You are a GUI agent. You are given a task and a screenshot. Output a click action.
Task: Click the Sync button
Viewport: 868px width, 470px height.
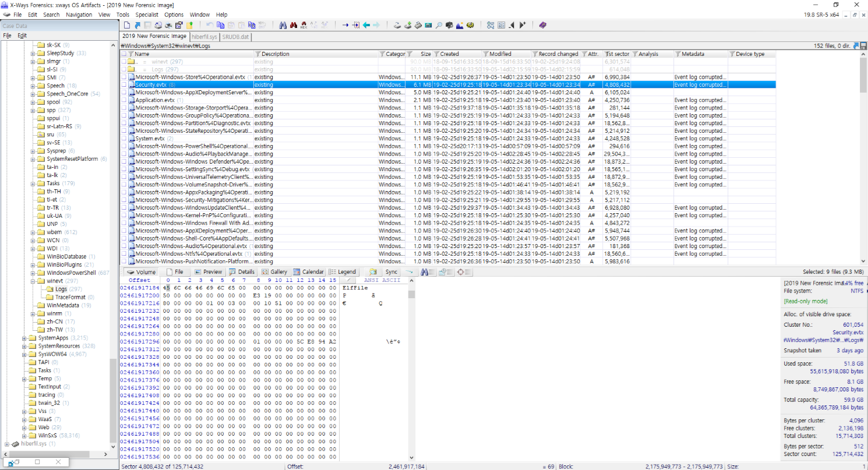tap(391, 272)
